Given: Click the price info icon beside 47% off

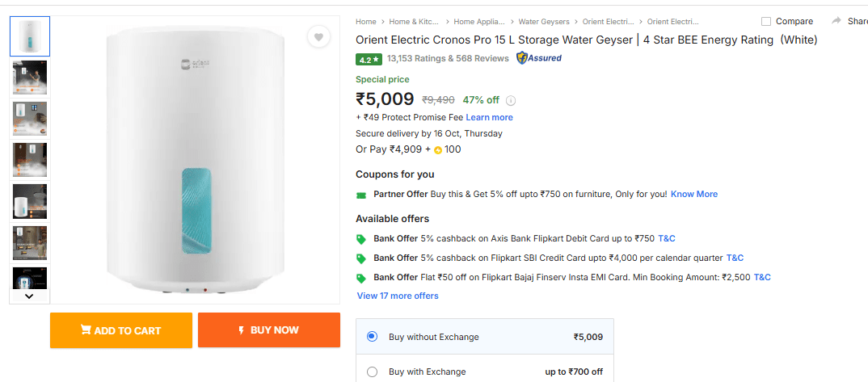Looking at the screenshot, I should click(x=511, y=101).
